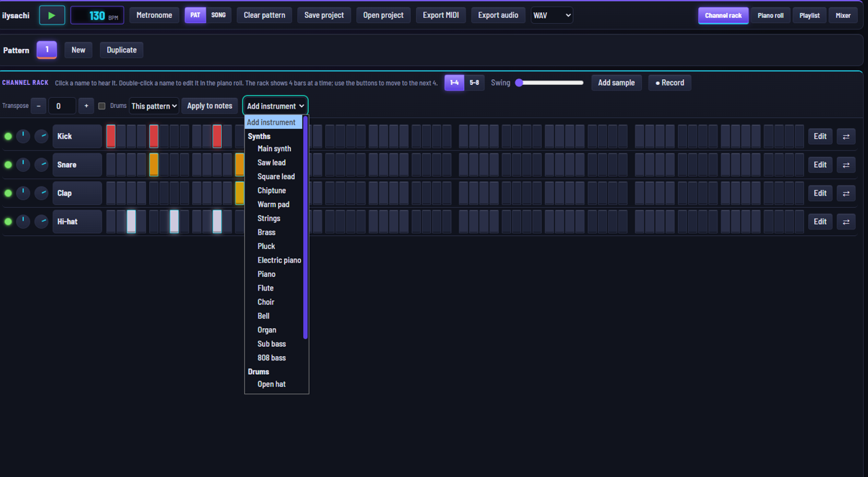Open the This pattern scope dropdown

[x=154, y=106]
